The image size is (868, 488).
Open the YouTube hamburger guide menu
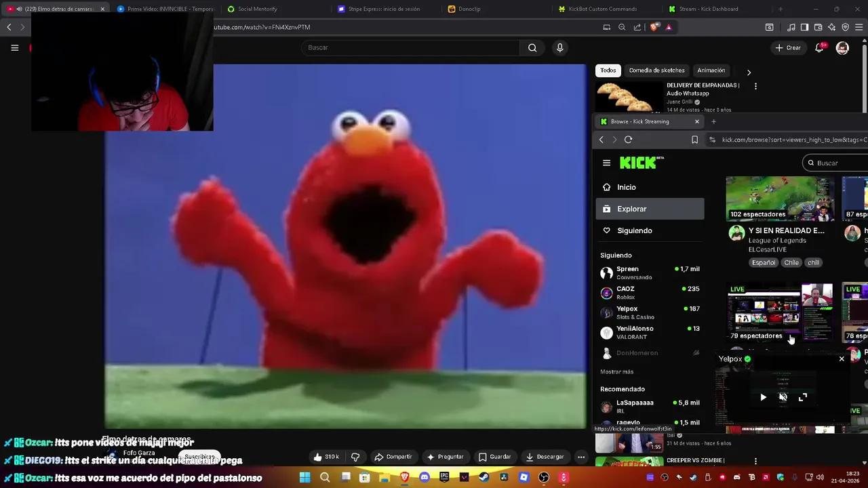(x=14, y=47)
